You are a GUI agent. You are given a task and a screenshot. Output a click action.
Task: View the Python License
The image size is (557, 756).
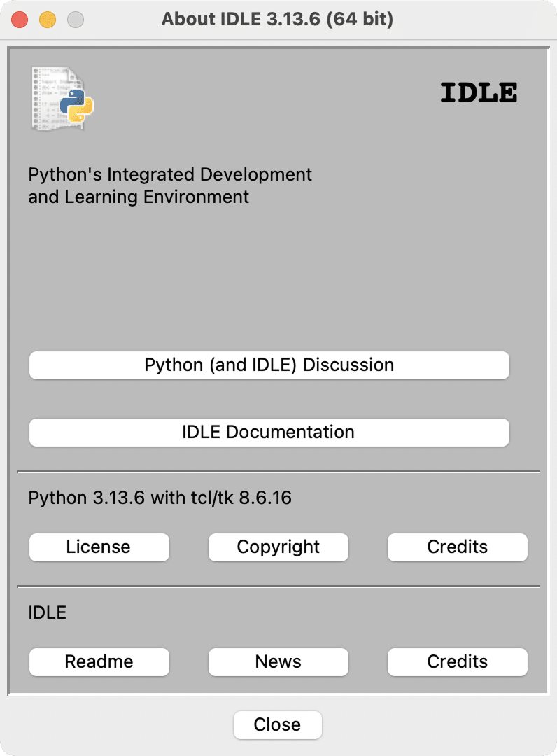99,547
